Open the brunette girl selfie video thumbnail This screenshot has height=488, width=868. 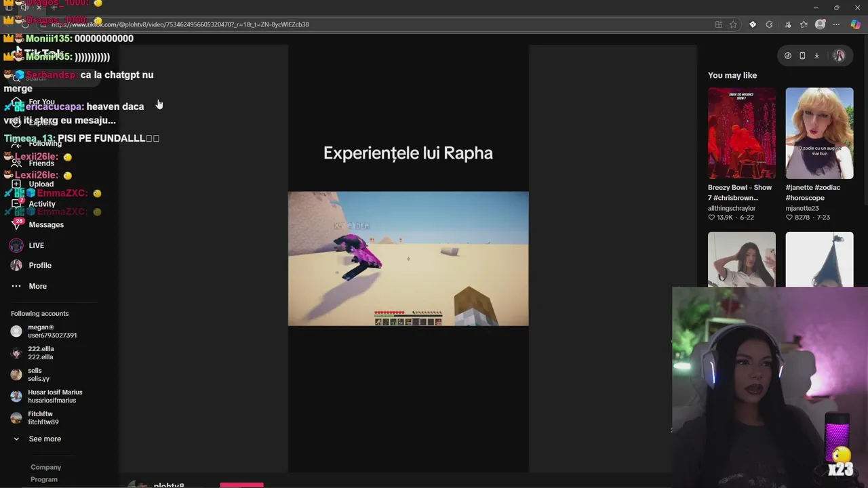click(x=742, y=260)
